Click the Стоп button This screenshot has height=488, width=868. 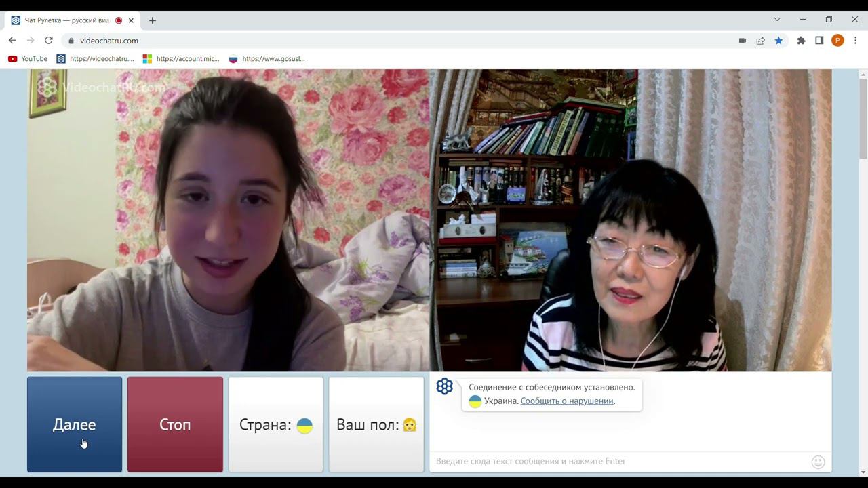tap(175, 424)
